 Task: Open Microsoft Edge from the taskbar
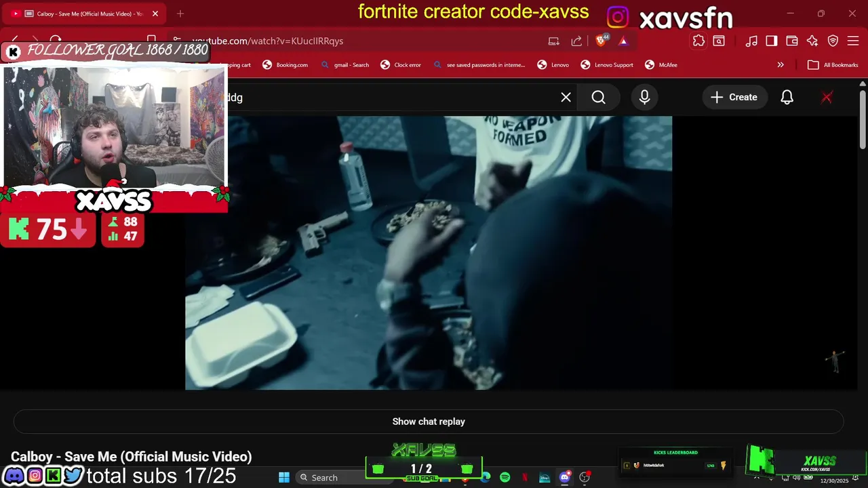(486, 477)
